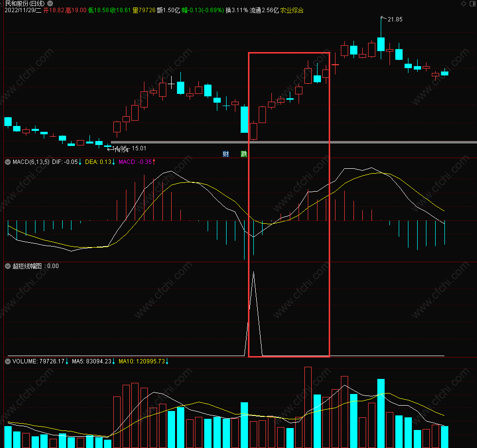Screen dimensions: 477x448
Task: Click the 农业综合 sector link
Action: (292, 10)
